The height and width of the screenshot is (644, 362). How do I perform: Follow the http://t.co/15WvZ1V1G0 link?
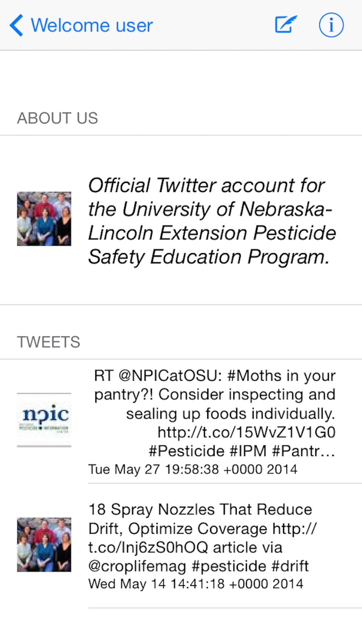tap(247, 432)
